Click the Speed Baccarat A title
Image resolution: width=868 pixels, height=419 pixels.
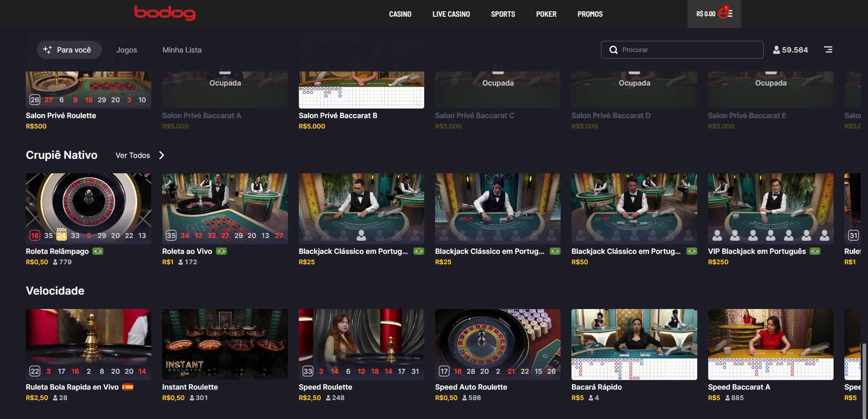[739, 387]
